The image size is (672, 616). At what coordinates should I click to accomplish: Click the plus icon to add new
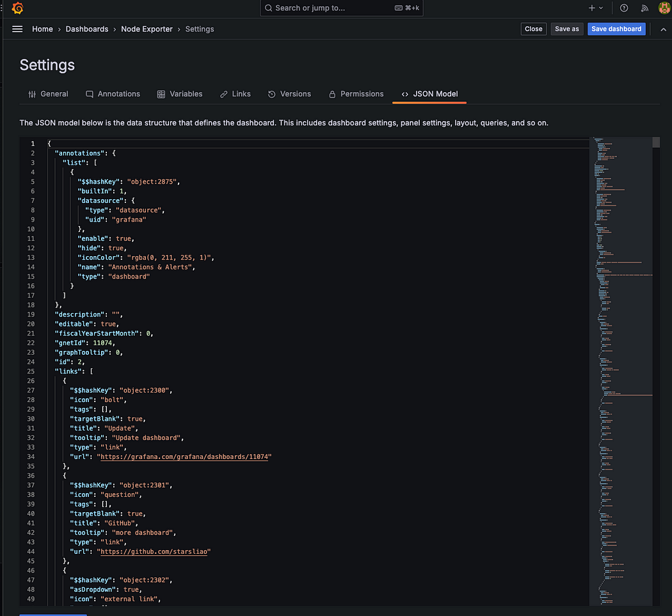pos(592,8)
